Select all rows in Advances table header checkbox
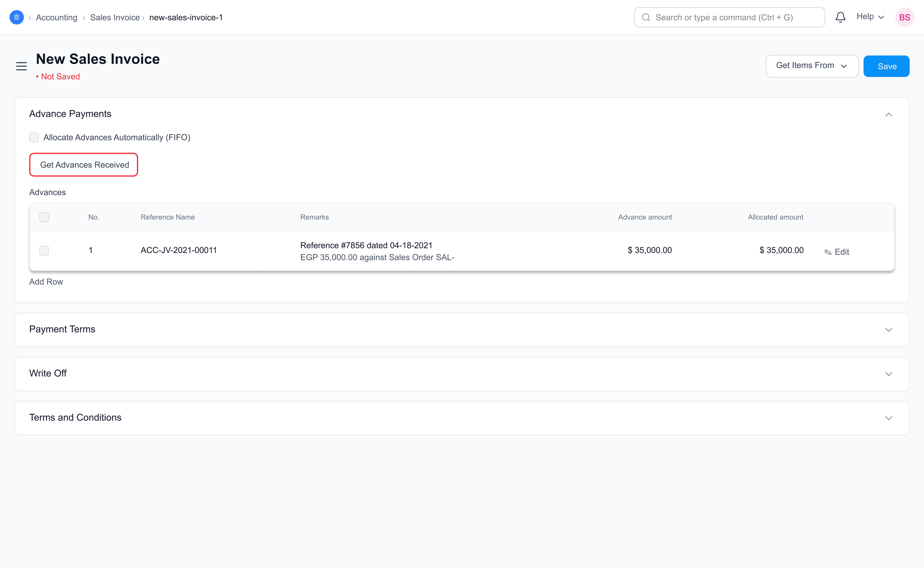924x568 pixels. click(44, 217)
